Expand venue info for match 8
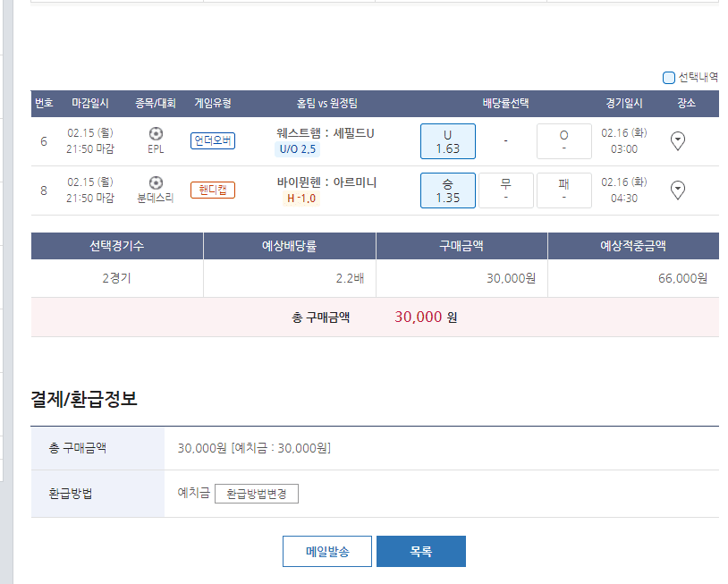 pos(678,190)
